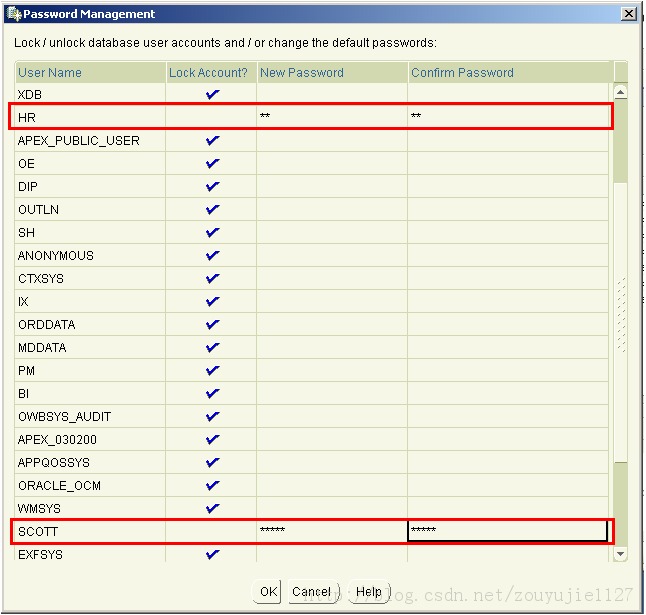646x615 pixels.
Task: Toggle Lock Account checkmark for DIP
Action: tap(212, 187)
